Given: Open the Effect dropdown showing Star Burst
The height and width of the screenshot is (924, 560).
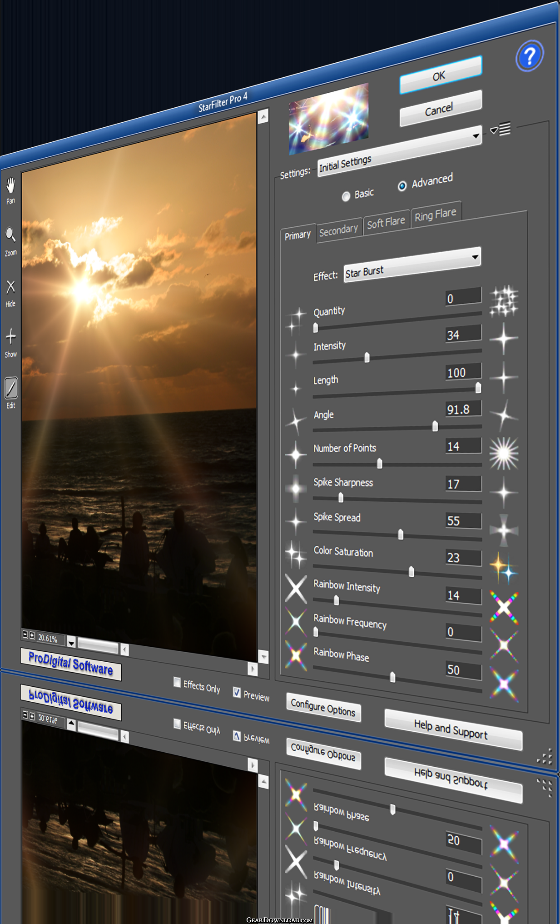Looking at the screenshot, I should tap(412, 265).
